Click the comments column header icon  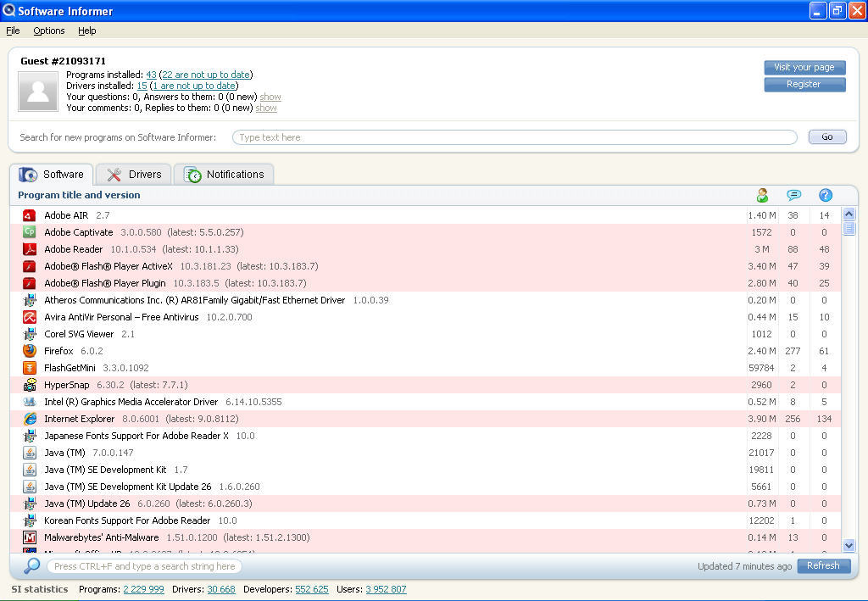pos(793,195)
